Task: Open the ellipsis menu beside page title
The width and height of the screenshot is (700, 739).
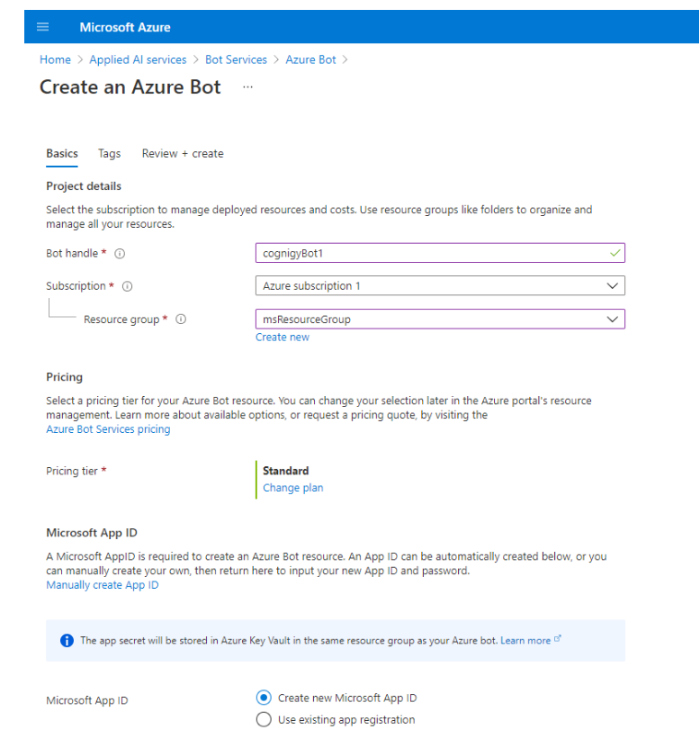Action: 247,87
